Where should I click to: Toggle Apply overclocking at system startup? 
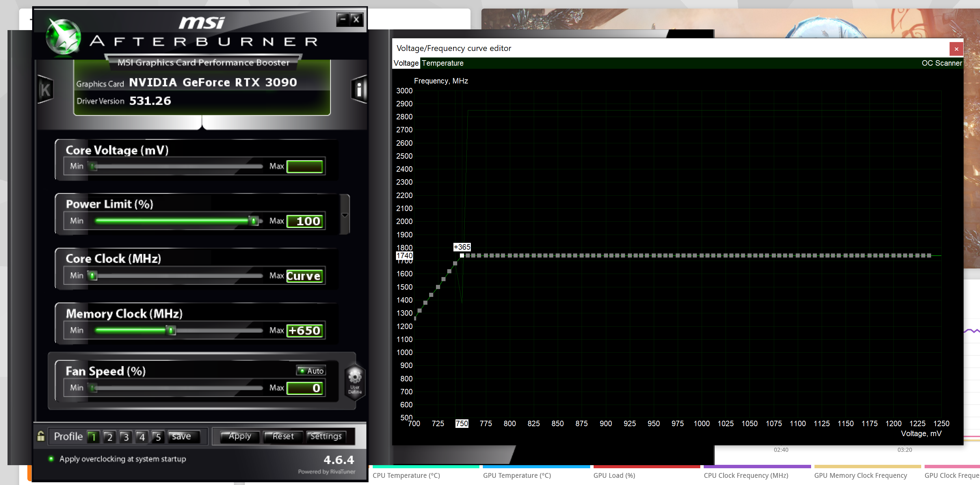point(51,459)
